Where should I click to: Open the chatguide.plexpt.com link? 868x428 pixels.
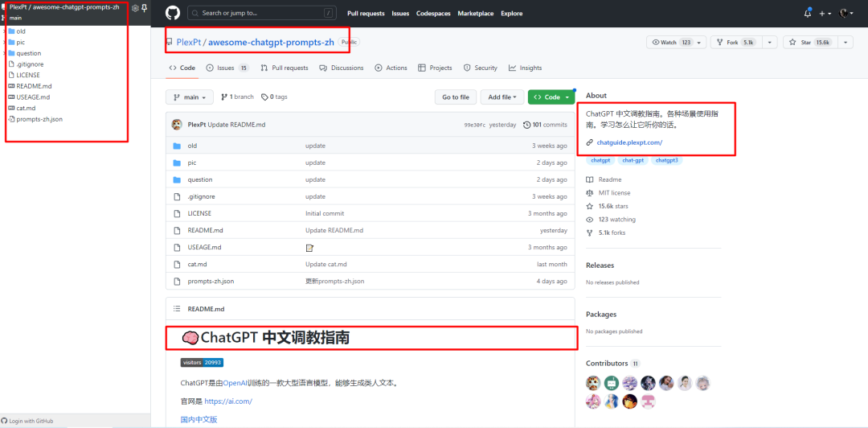629,142
